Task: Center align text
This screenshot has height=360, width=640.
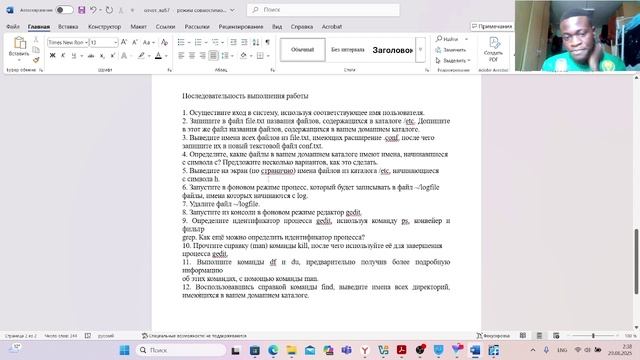Action: click(192, 56)
